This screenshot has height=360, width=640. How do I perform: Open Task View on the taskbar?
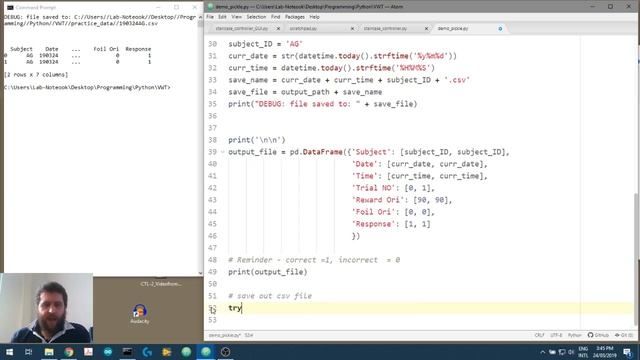tap(29, 352)
